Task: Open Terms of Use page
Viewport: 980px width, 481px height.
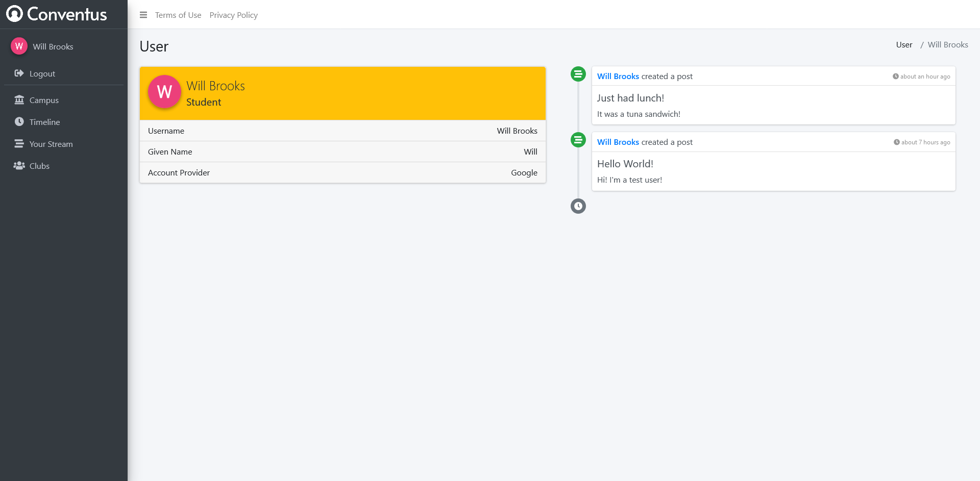Action: [178, 15]
